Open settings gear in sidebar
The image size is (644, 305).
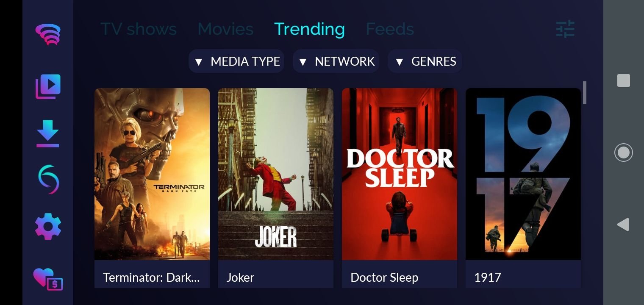48,226
